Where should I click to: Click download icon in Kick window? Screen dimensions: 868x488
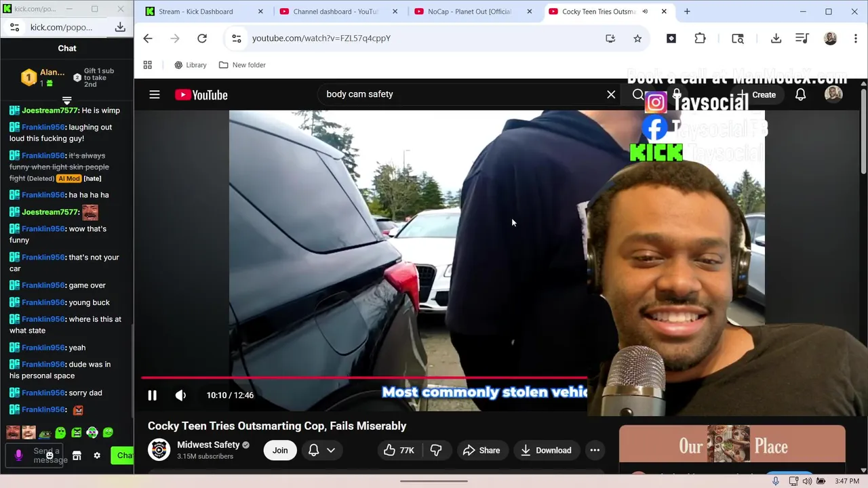coord(120,27)
